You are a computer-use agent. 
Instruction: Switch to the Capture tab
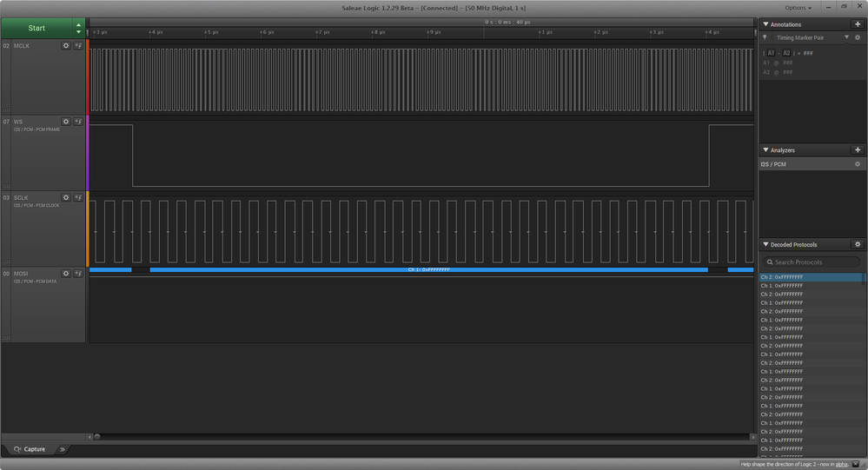coord(30,449)
